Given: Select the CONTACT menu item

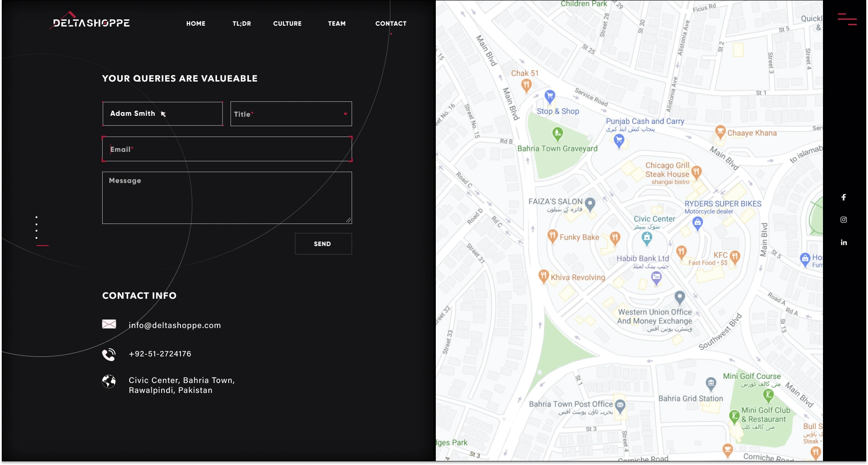Looking at the screenshot, I should 391,23.
